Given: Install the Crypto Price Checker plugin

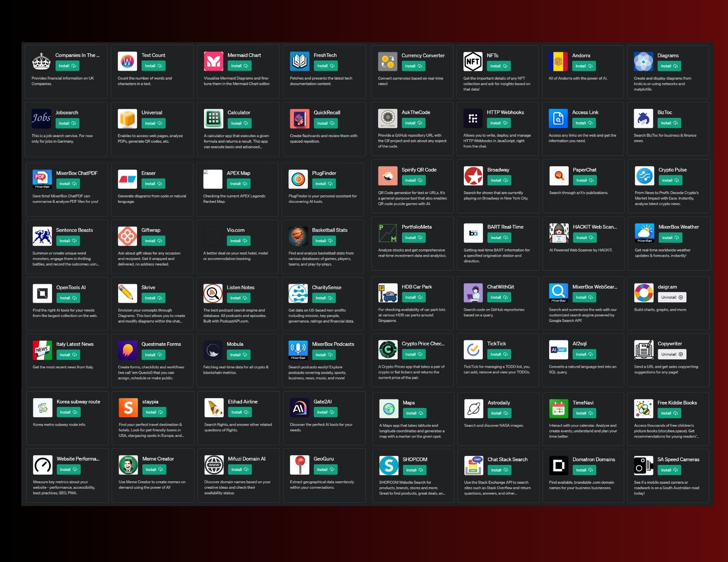Looking at the screenshot, I should [414, 354].
